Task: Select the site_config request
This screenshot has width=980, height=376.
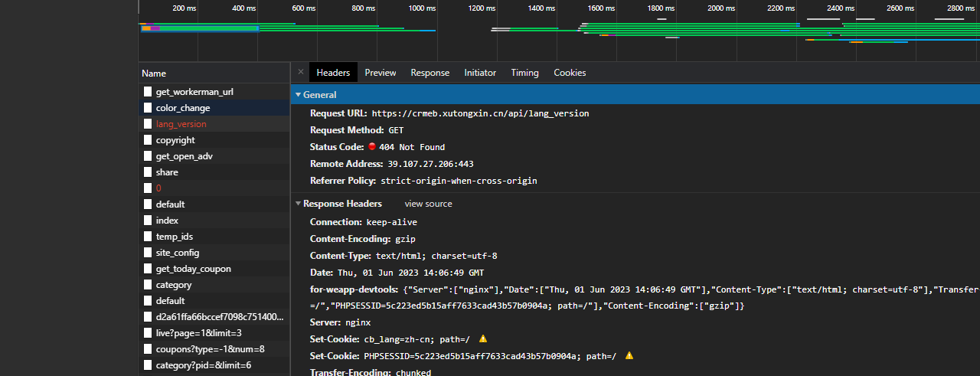Action: (214, 253)
